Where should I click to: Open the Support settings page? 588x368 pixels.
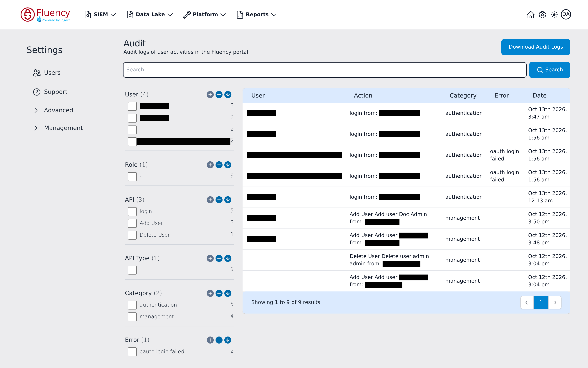point(50,92)
